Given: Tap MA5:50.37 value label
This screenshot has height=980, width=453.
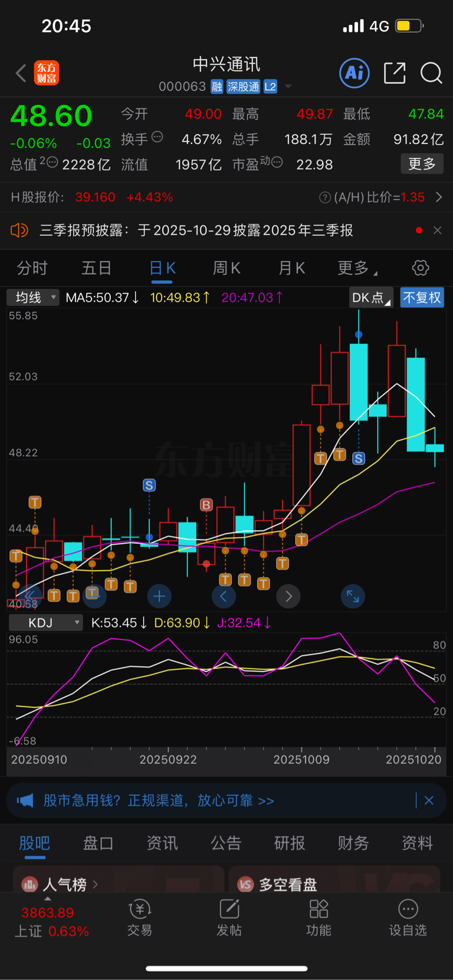Looking at the screenshot, I should pyautogui.click(x=103, y=298).
